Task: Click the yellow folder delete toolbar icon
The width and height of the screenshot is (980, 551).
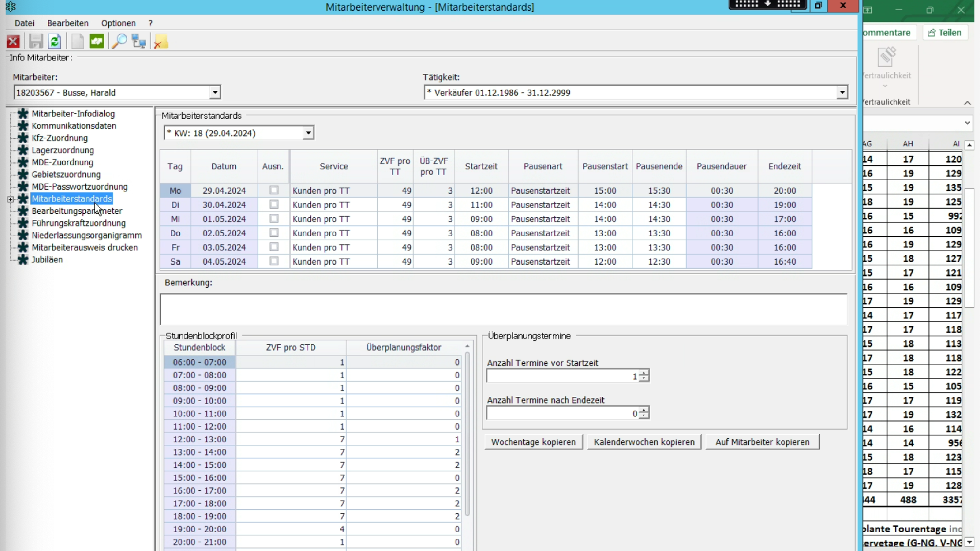Action: (161, 41)
